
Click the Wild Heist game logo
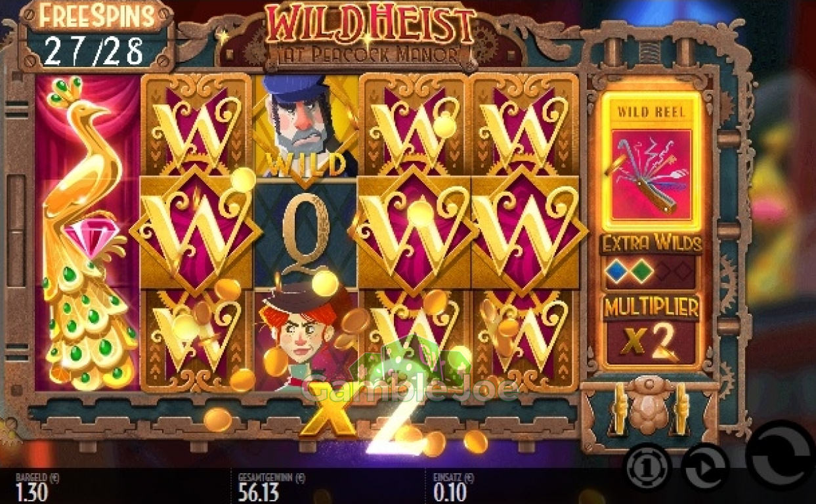370,33
